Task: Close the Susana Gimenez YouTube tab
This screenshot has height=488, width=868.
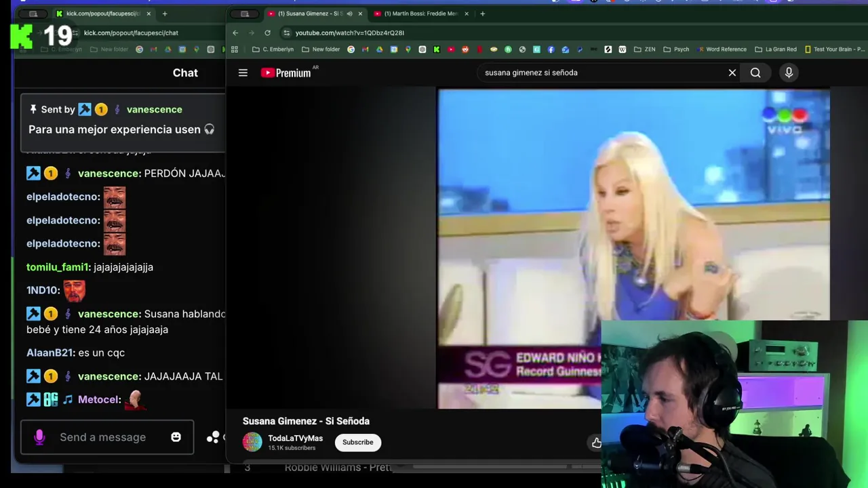Action: [360, 14]
